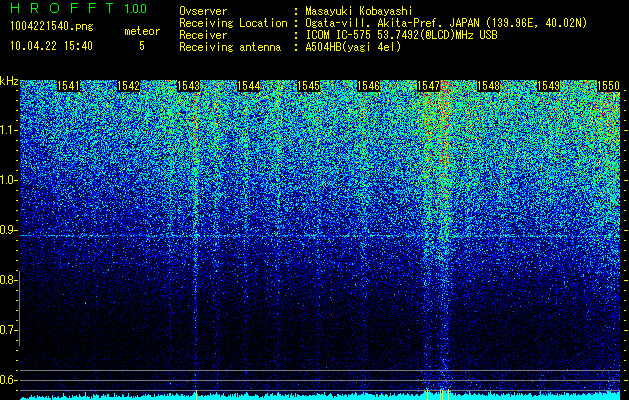Select the 1.1 frequency axis label
629x400 pixels.
coord(8,130)
